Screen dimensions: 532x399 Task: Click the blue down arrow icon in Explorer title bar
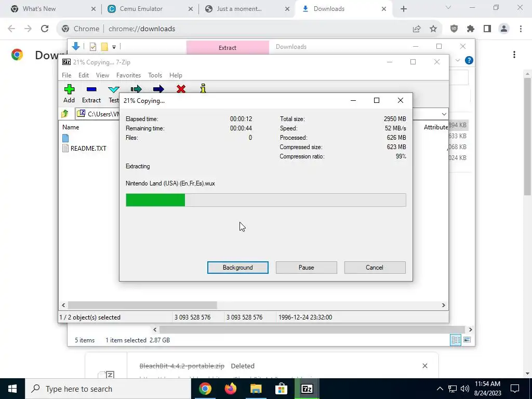(76, 46)
